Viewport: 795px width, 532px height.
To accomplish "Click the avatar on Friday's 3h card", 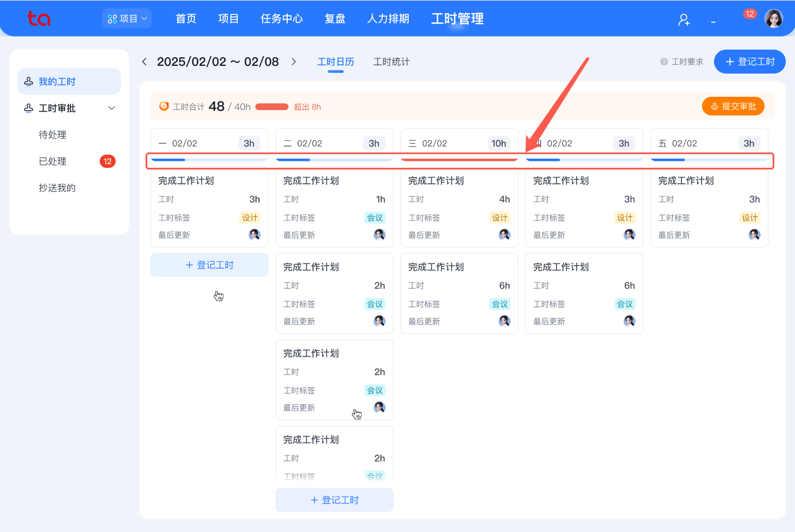I will [755, 234].
